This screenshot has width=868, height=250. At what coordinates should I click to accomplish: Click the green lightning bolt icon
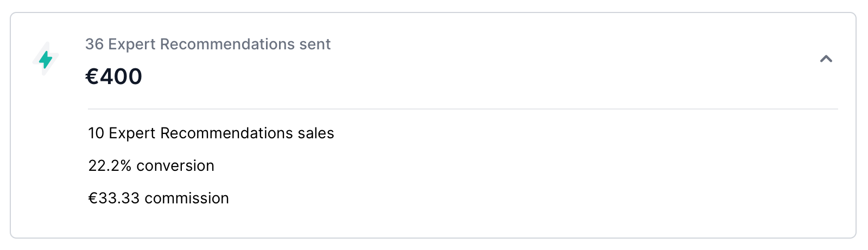pos(46,59)
